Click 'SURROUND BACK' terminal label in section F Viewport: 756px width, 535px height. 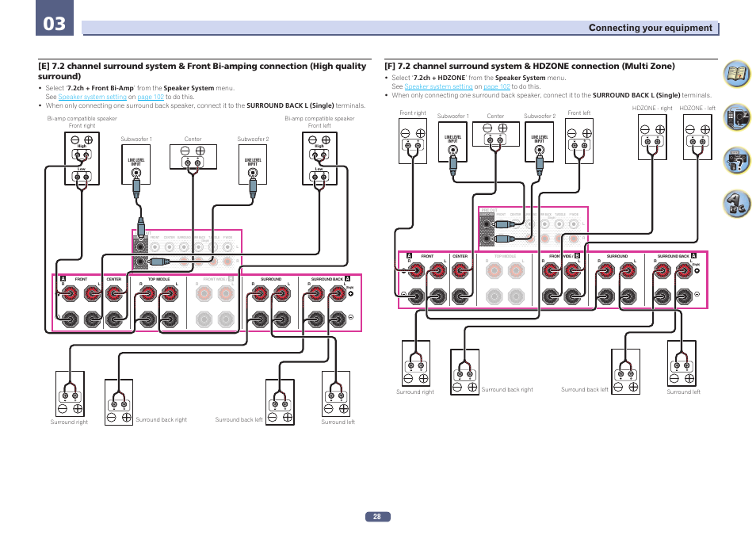pyautogui.click(x=673, y=256)
